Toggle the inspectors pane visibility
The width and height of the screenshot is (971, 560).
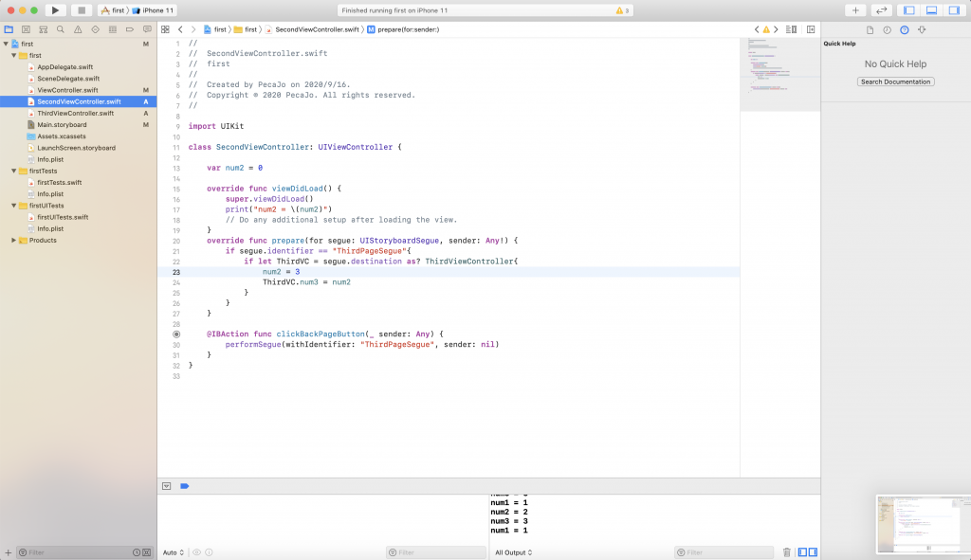point(954,9)
